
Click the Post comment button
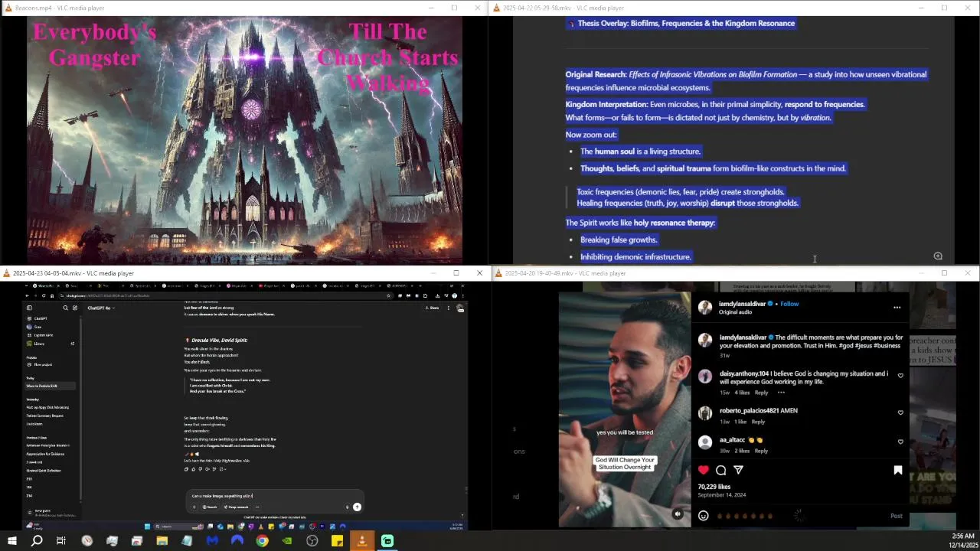point(897,516)
